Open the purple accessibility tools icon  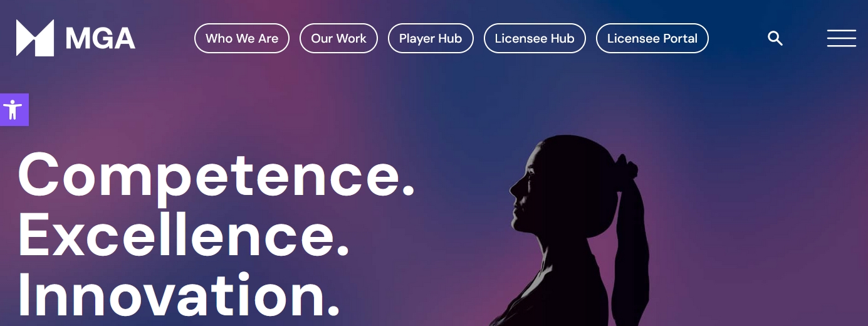click(13, 110)
